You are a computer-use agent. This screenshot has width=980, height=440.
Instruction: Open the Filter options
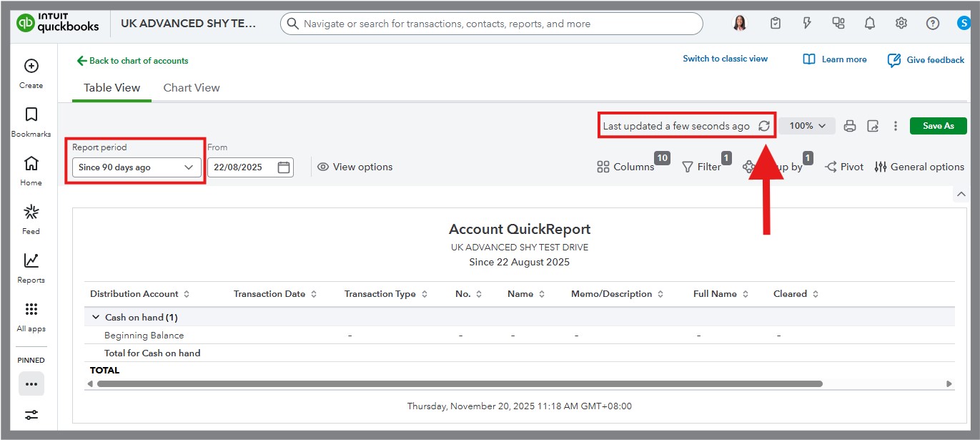pos(701,167)
